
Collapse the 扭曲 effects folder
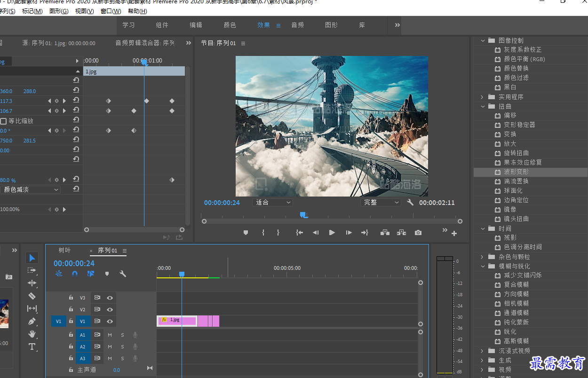click(x=483, y=106)
